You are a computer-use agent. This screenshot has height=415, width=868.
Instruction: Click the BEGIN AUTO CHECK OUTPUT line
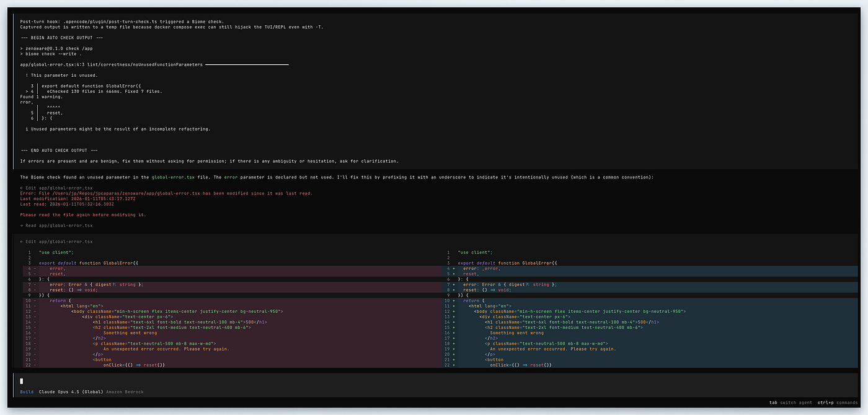61,38
